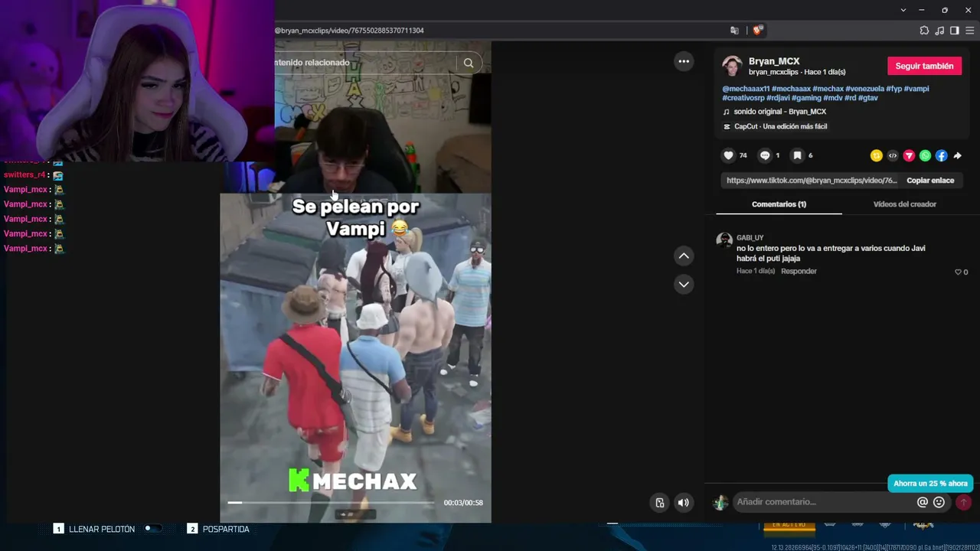Click the Añadir comentario input field
The height and width of the screenshot is (551, 980).
824,502
